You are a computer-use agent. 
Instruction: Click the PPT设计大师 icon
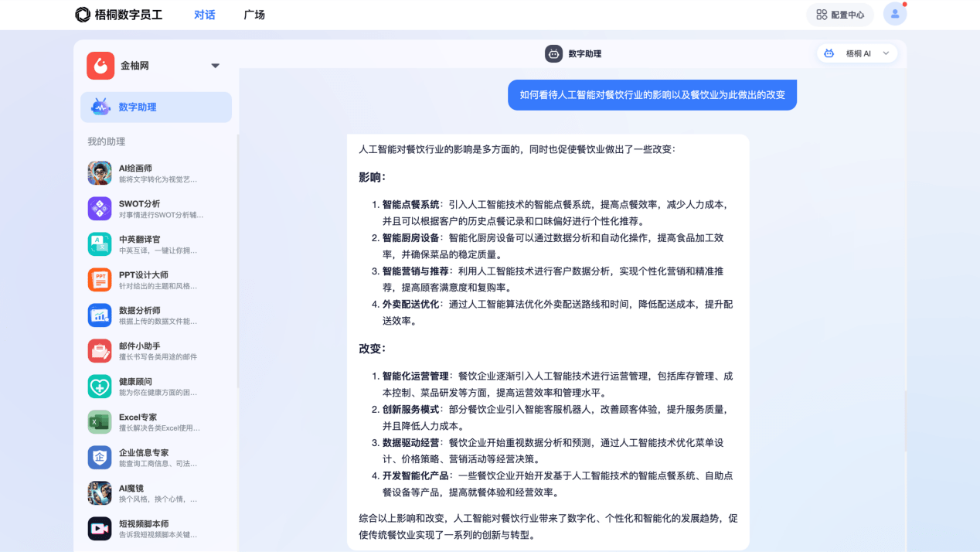coord(100,280)
